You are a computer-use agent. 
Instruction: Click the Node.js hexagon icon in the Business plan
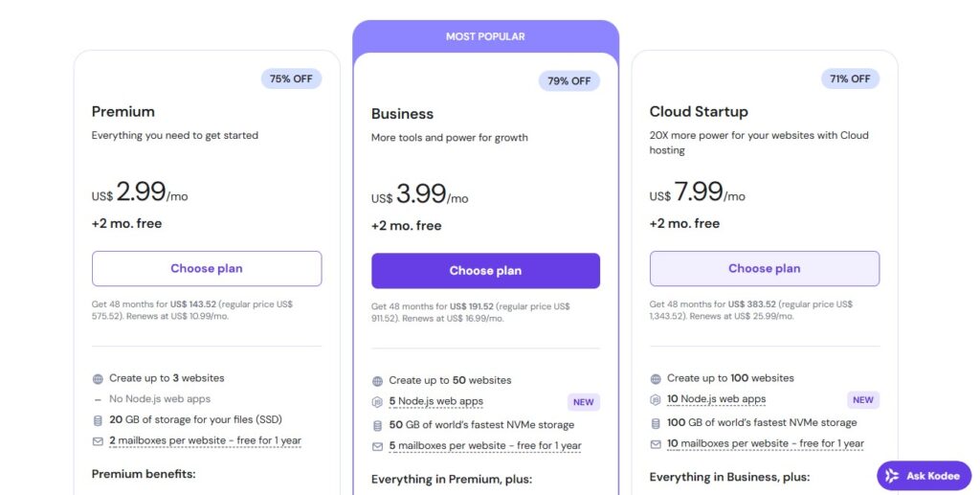[377, 402]
